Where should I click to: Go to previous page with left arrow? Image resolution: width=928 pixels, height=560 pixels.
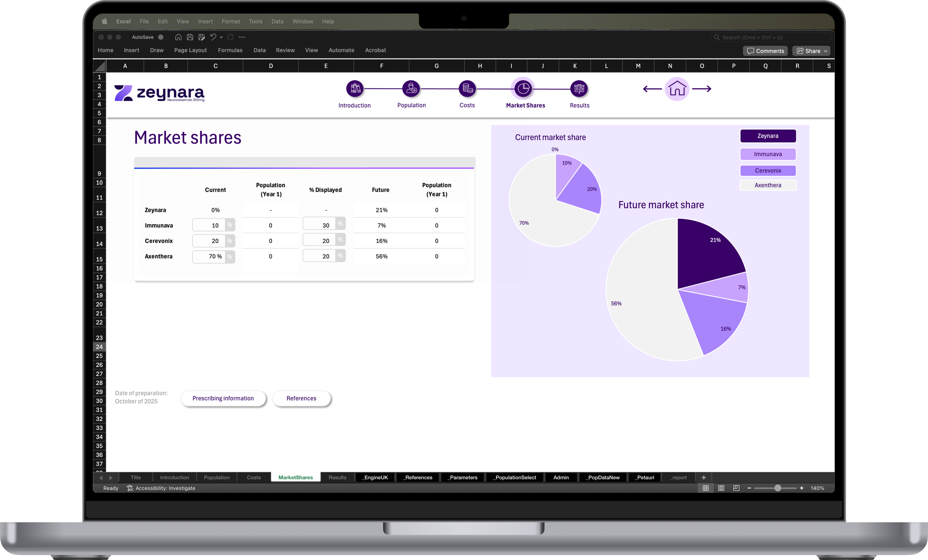(652, 89)
